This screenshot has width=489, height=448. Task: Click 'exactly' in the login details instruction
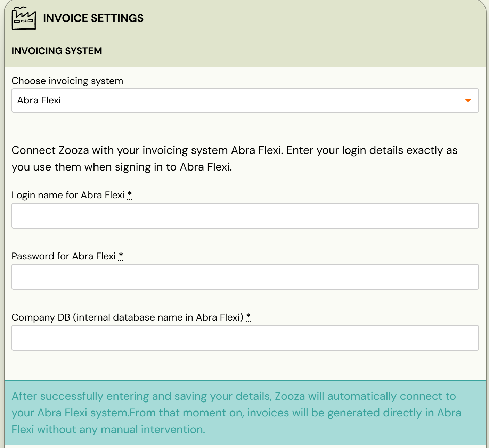click(425, 150)
